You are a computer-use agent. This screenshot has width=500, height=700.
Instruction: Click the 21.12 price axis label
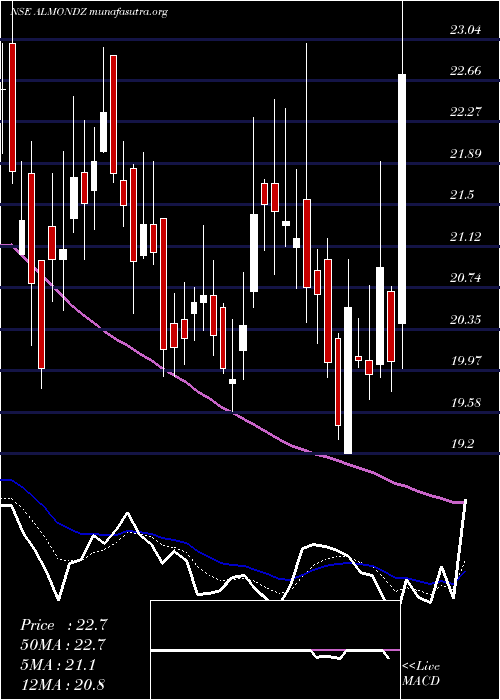tap(466, 237)
